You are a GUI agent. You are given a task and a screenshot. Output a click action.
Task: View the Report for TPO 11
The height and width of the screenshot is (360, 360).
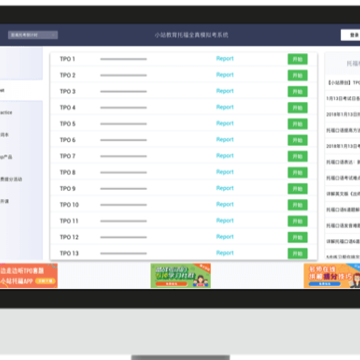(225, 221)
